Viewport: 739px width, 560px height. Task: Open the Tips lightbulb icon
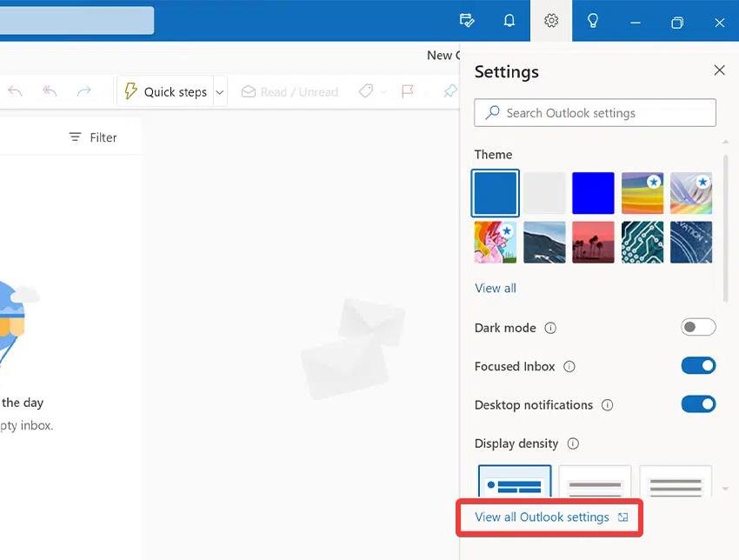(593, 21)
